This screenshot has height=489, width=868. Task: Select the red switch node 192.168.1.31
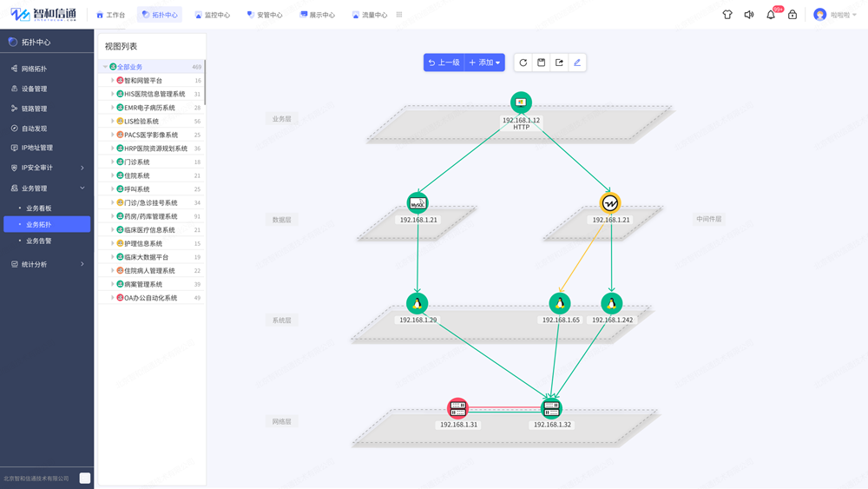[457, 408]
